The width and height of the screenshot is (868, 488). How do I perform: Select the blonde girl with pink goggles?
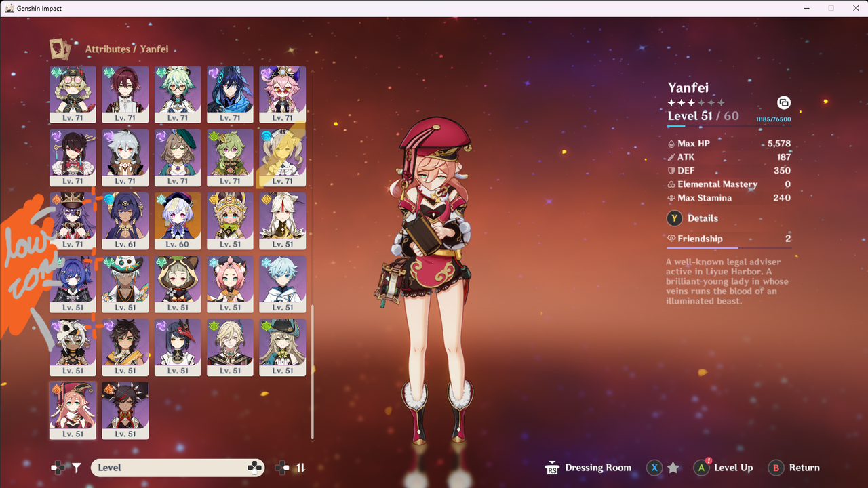73,94
